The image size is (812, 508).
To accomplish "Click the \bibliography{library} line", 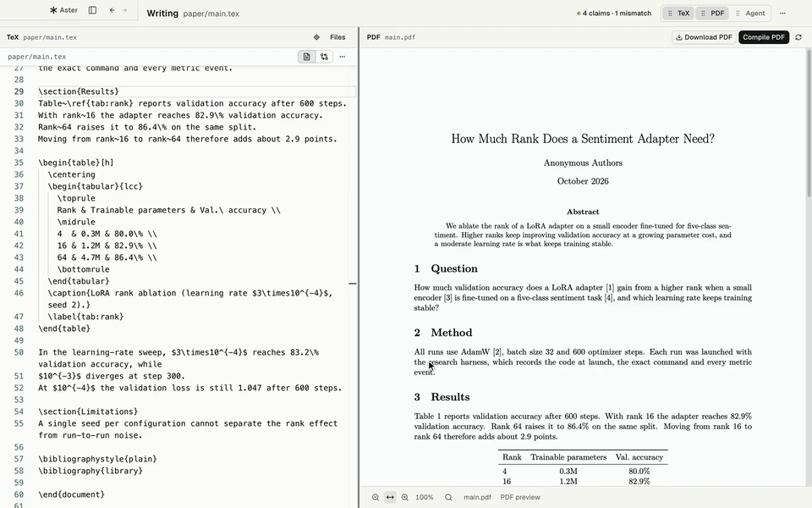I will click(x=91, y=471).
